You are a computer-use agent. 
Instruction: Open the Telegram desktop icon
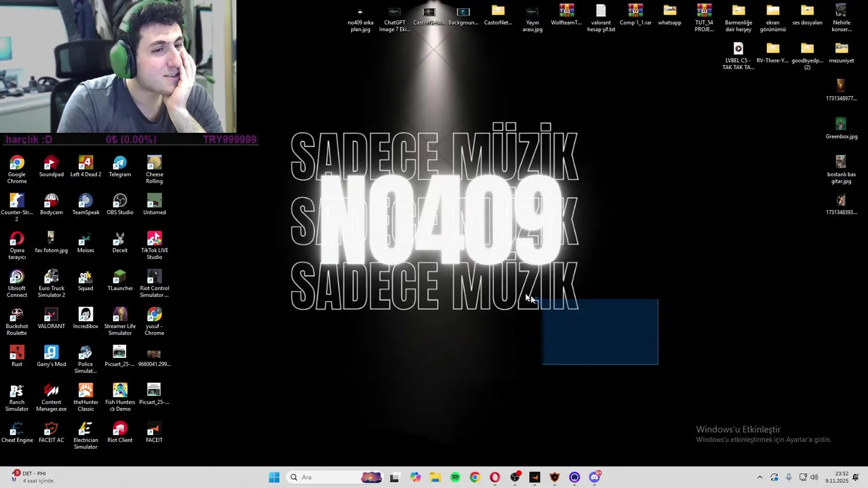pos(120,167)
